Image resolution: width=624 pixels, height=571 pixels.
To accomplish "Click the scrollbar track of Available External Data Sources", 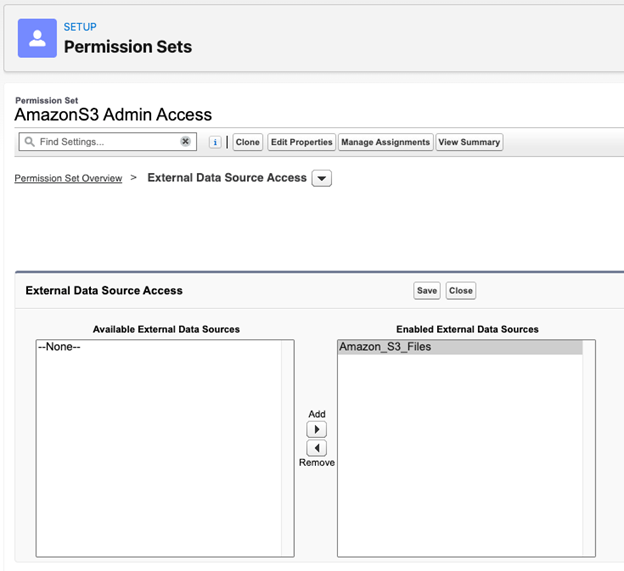I will click(x=287, y=450).
